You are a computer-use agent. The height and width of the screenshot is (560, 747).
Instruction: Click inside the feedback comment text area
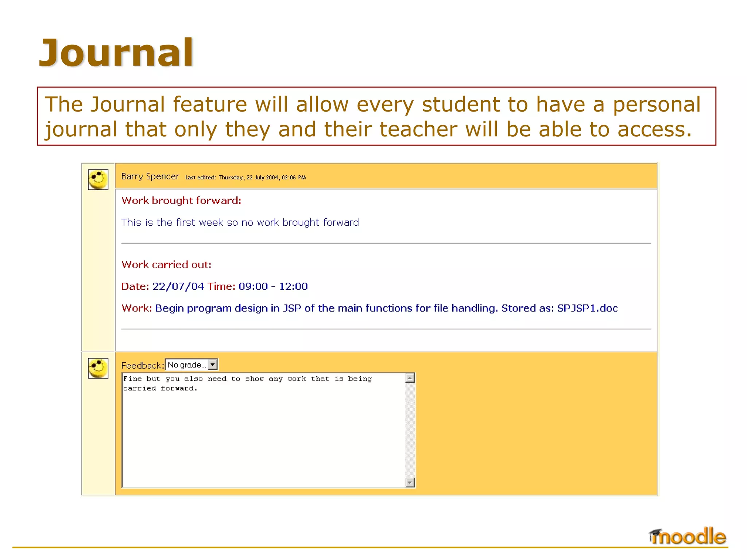click(x=263, y=430)
